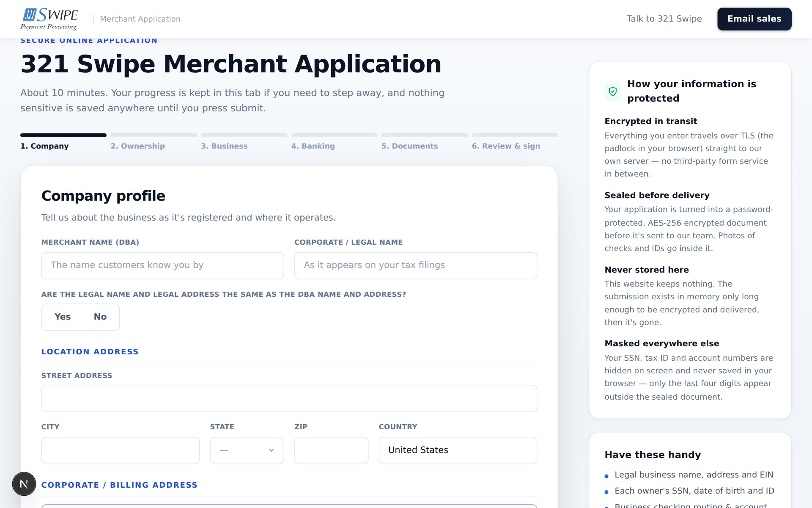Click the Company profile heading
This screenshot has height=508, width=812.
pyautogui.click(x=103, y=196)
